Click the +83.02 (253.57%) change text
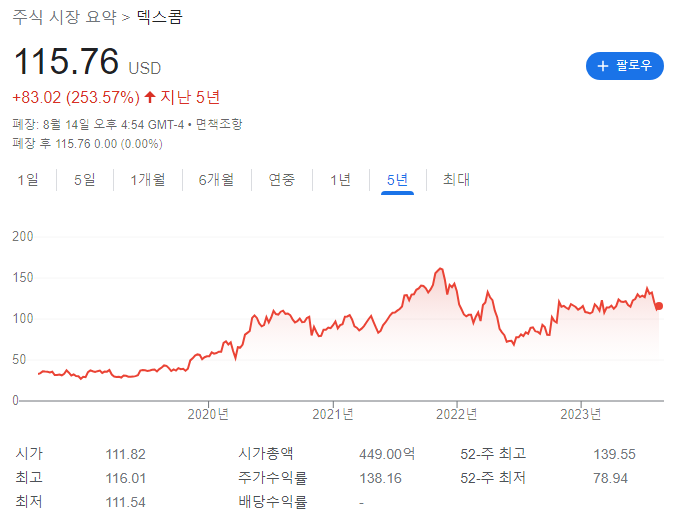The width and height of the screenshot is (684, 522). [76, 97]
